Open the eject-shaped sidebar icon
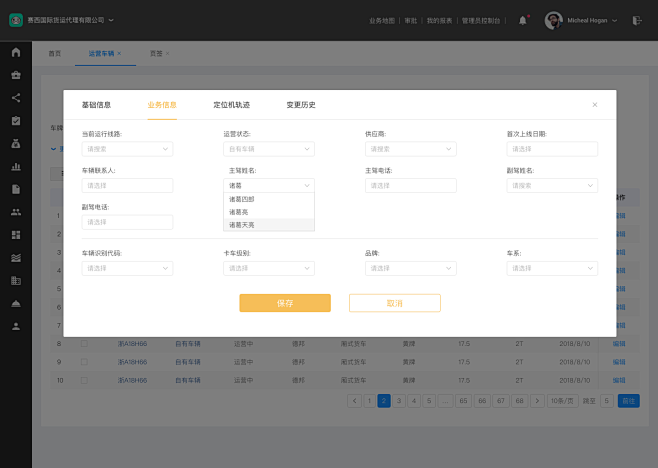Image resolution: width=658 pixels, height=468 pixels. tap(16, 303)
